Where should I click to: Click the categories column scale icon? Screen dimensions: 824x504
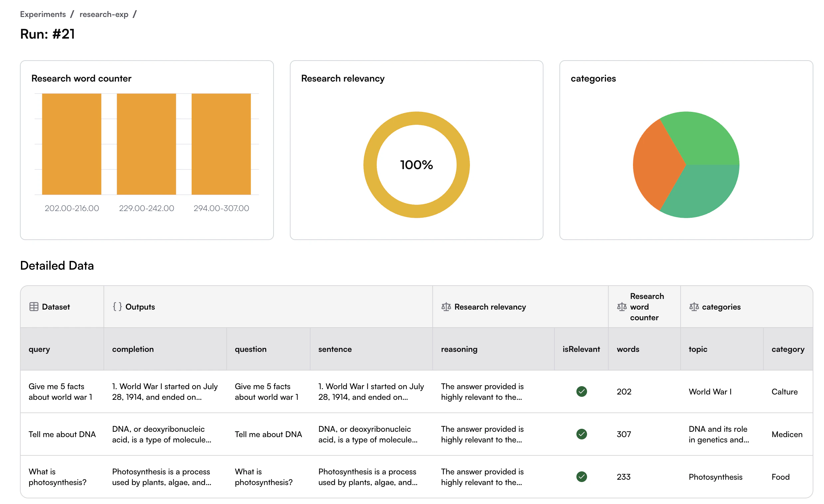[694, 307]
